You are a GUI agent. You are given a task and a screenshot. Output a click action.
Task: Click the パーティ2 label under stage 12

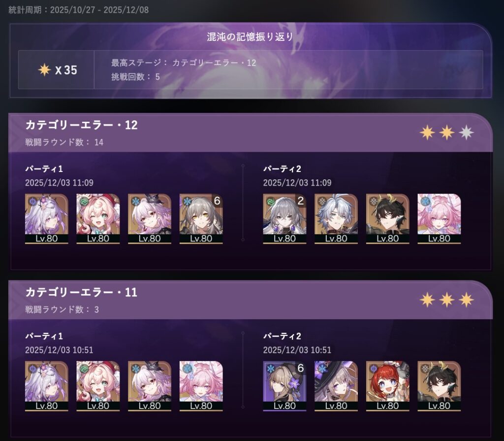coord(282,169)
